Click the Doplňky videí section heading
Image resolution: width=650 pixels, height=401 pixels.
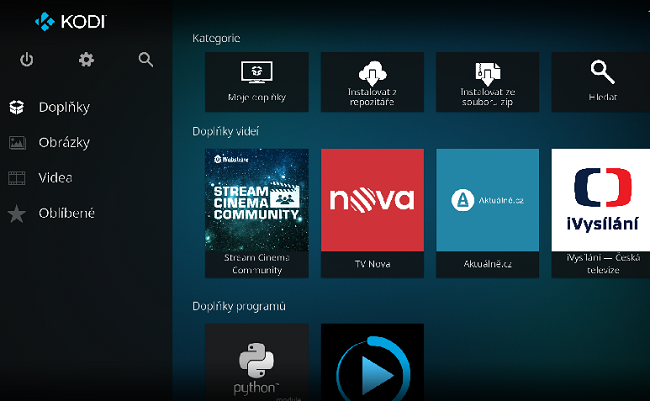(x=226, y=131)
